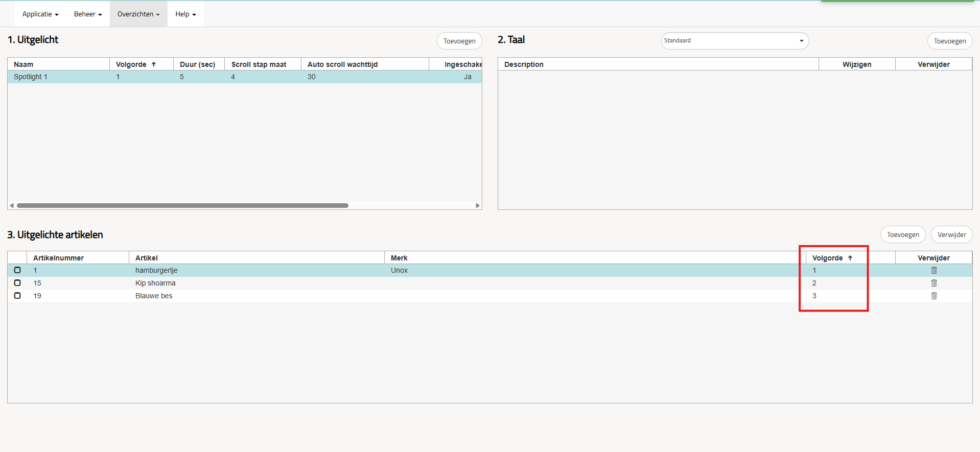980x452 pixels.
Task: Click the Kip shoarma article name
Action: click(155, 283)
